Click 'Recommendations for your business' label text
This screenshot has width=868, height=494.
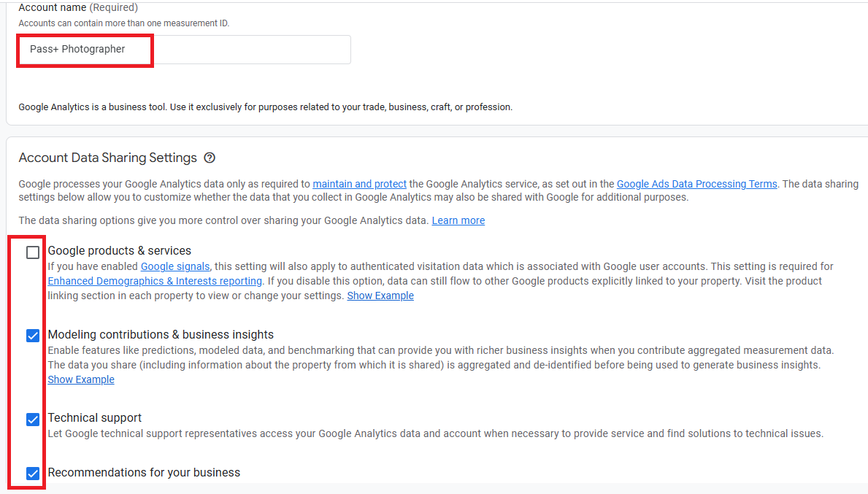(x=144, y=472)
